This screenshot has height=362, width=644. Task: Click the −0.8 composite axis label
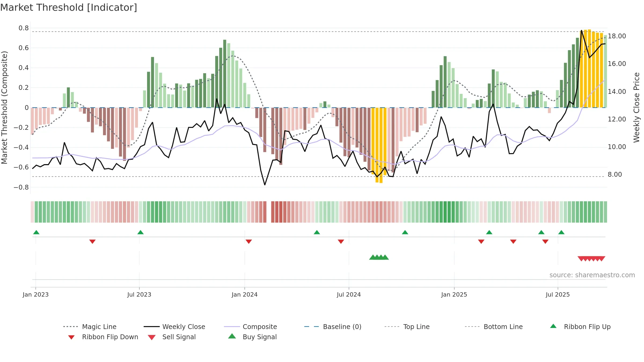(x=21, y=187)
